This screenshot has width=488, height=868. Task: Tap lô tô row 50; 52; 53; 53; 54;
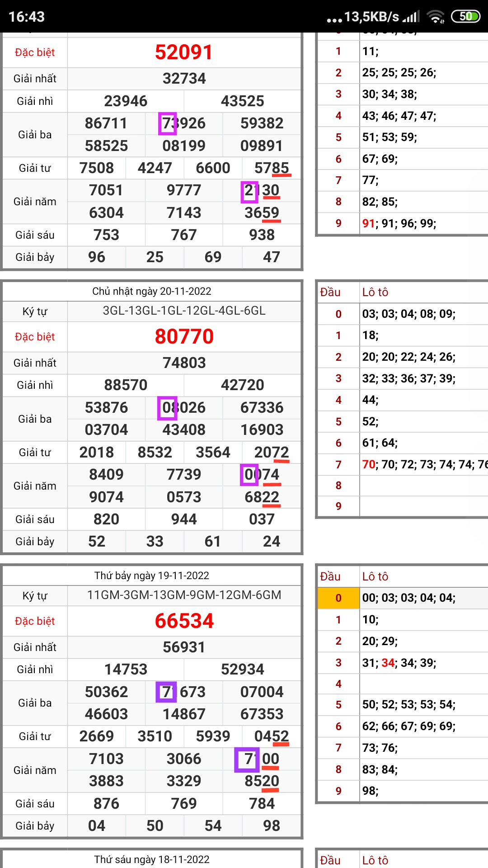(x=408, y=705)
